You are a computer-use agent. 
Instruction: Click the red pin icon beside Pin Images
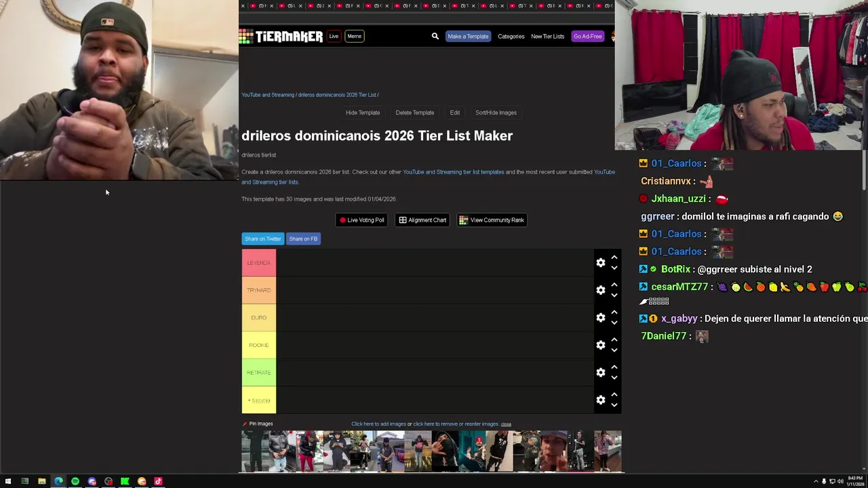(245, 424)
